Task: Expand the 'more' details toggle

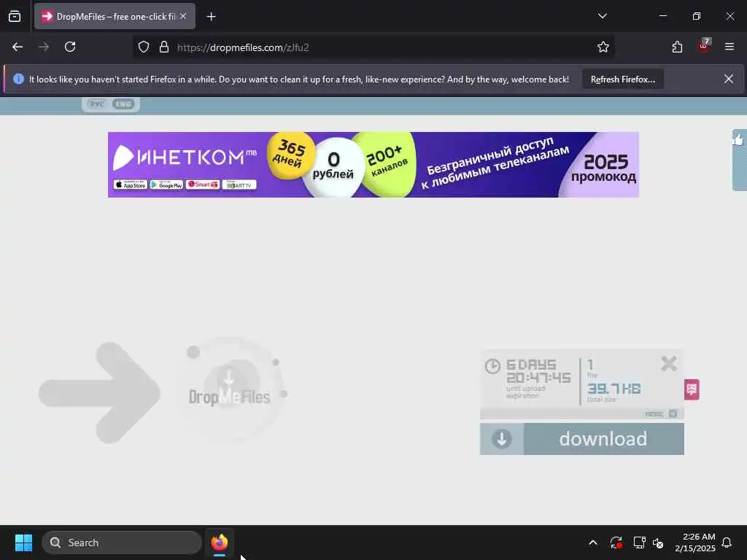Action: (x=661, y=414)
